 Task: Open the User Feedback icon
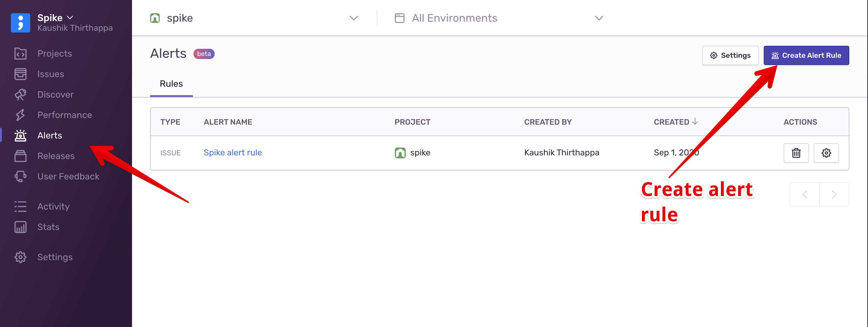pyautogui.click(x=20, y=176)
